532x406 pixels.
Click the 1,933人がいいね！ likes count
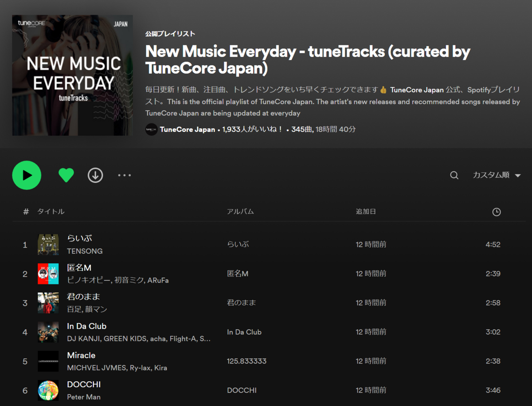253,130
